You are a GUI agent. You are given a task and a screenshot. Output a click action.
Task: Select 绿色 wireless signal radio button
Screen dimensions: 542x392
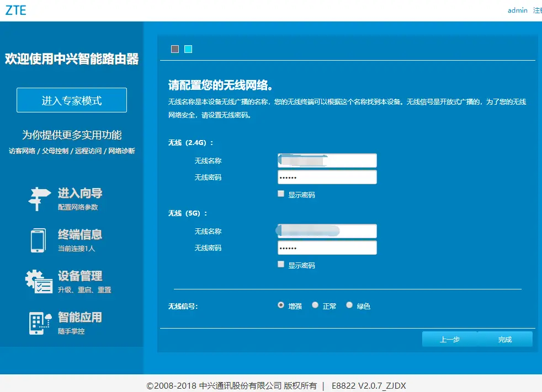[x=349, y=305]
